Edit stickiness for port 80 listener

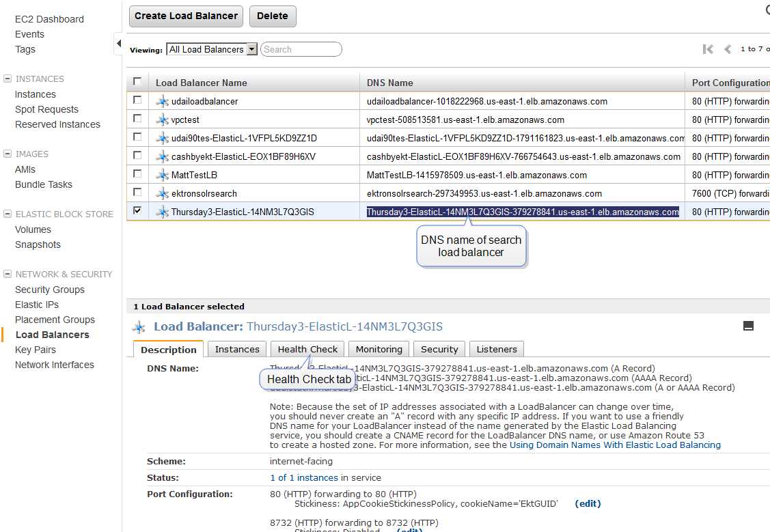coord(588,503)
